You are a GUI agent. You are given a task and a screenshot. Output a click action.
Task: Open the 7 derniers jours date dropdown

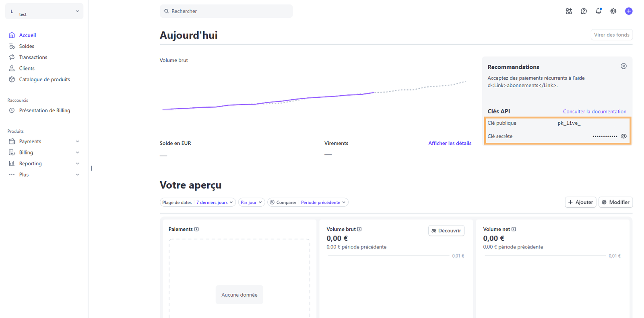pos(214,202)
